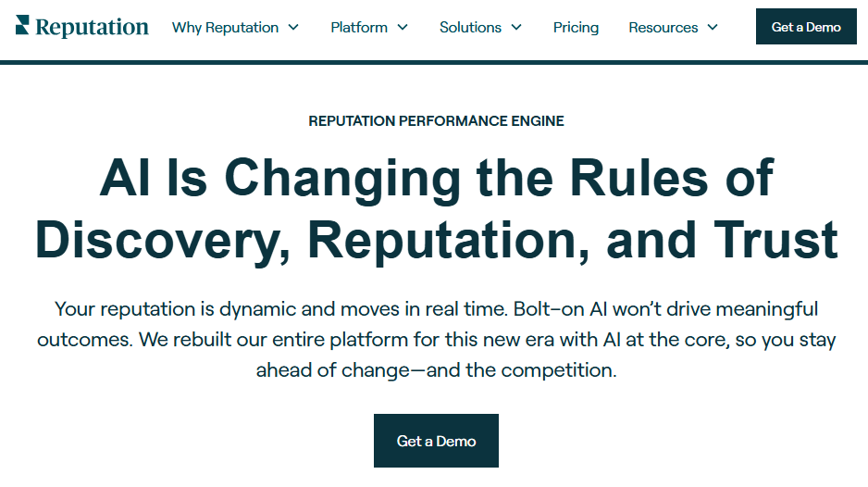Screen dimensions: 868x487
Task: Click the Get a Demo button in the header
Action: (x=806, y=27)
